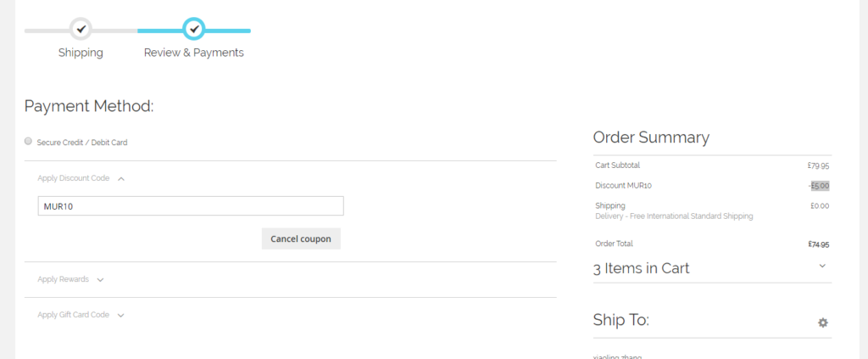Click the 3 Items in Cart heading
868x359 pixels.
click(x=641, y=268)
